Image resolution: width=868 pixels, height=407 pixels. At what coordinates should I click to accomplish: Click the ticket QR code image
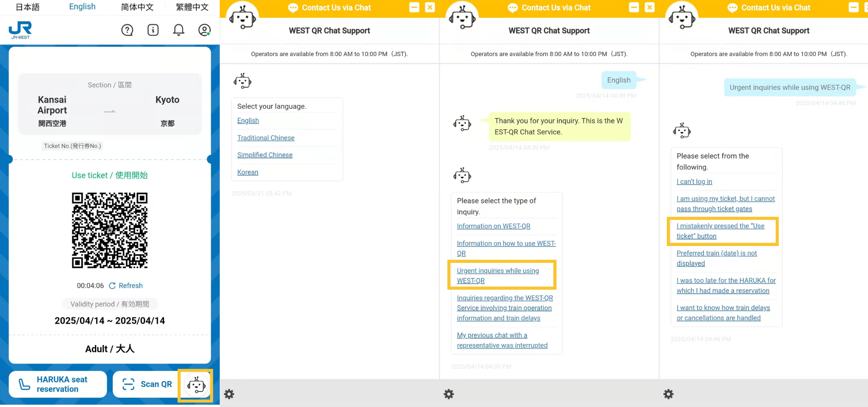click(110, 230)
